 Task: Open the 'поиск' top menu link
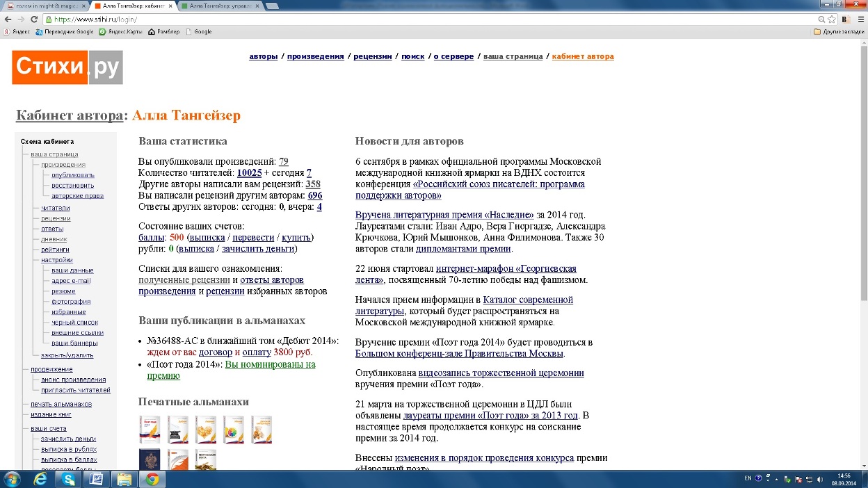click(x=412, y=56)
